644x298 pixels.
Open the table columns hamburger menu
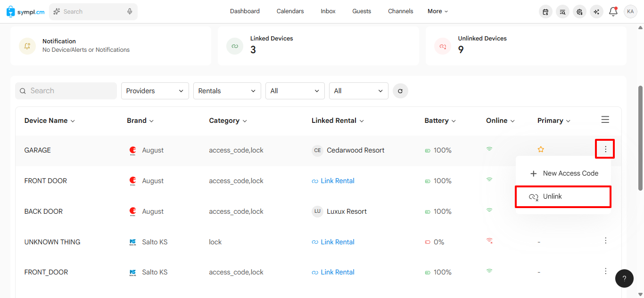tap(605, 120)
